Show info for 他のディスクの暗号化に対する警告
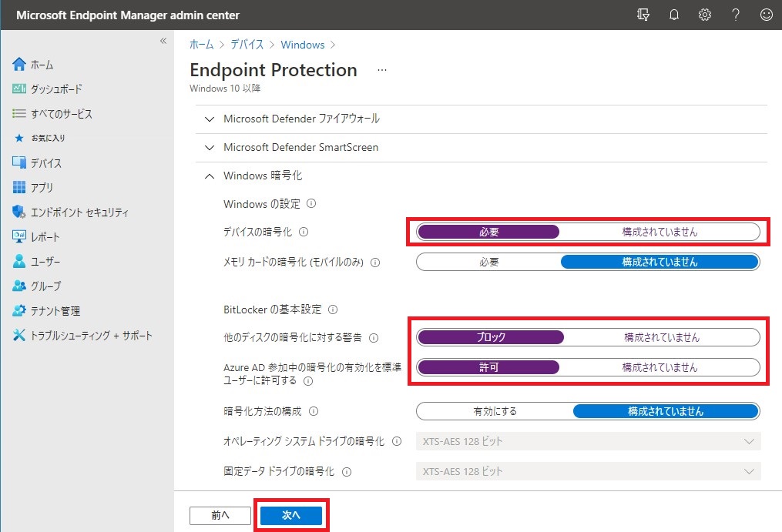Image resolution: width=782 pixels, height=532 pixels. pyautogui.click(x=374, y=338)
